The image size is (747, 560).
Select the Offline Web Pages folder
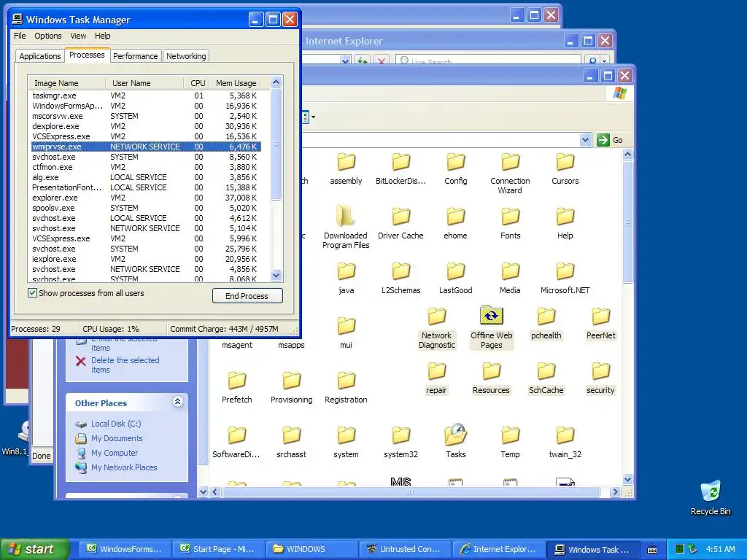[x=491, y=327]
